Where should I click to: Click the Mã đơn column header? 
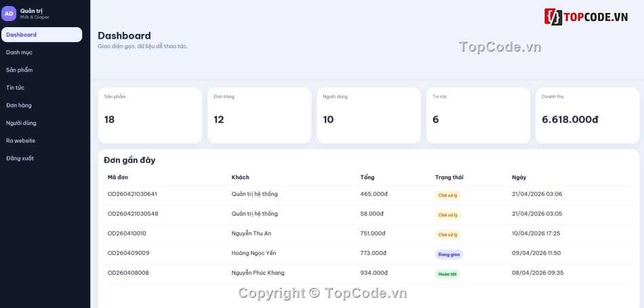point(118,177)
